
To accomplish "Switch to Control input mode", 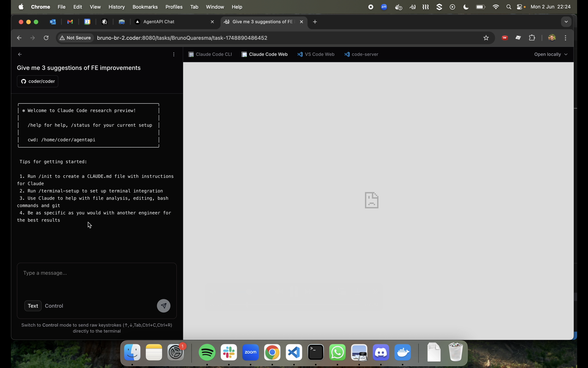I will point(54,306).
